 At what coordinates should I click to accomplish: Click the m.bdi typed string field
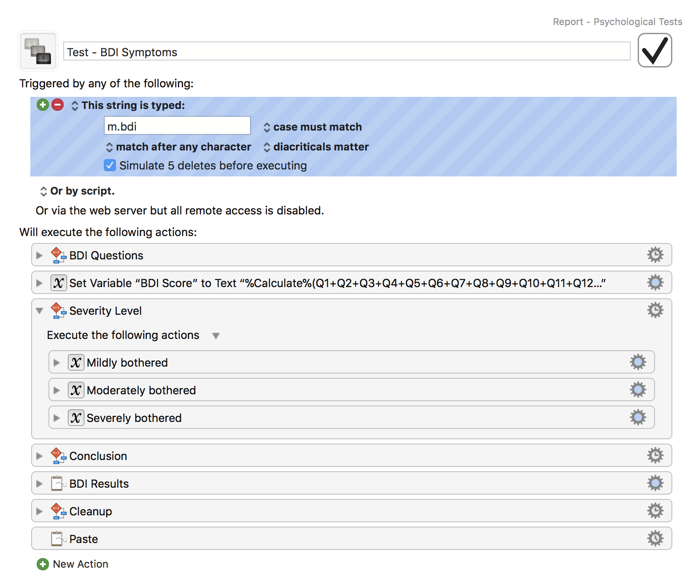(177, 126)
